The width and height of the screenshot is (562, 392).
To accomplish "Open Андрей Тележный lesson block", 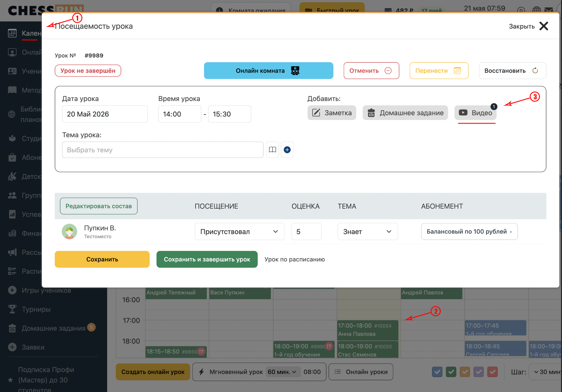I will pos(176,293).
